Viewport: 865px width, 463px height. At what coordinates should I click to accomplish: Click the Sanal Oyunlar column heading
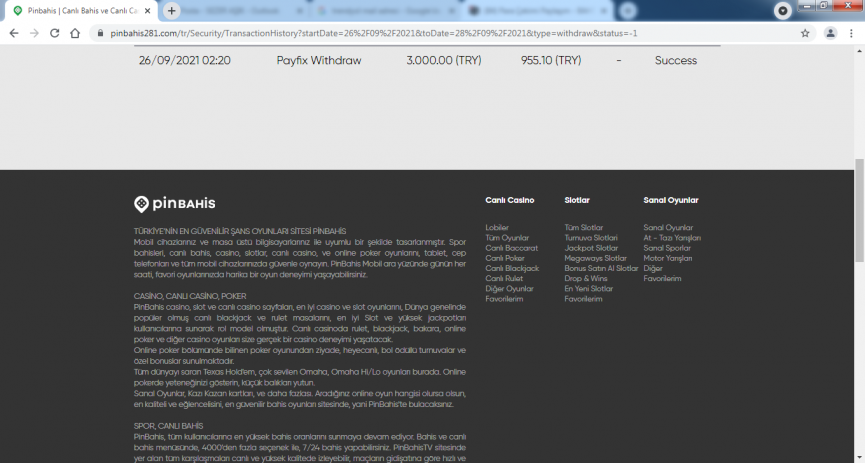tap(671, 200)
